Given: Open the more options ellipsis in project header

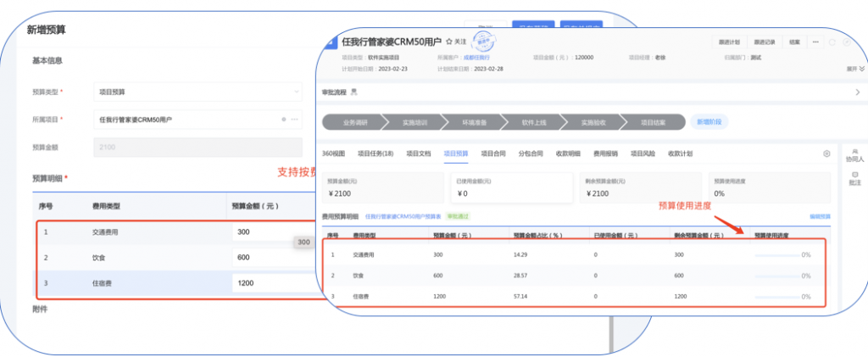Looking at the screenshot, I should (x=815, y=42).
